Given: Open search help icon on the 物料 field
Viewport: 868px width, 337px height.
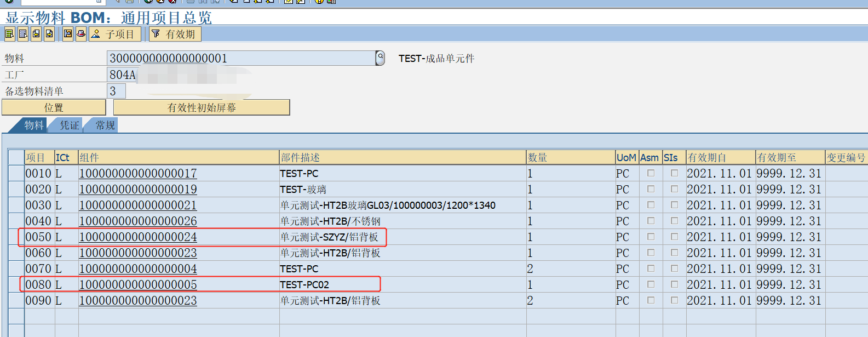Looking at the screenshot, I should point(380,58).
